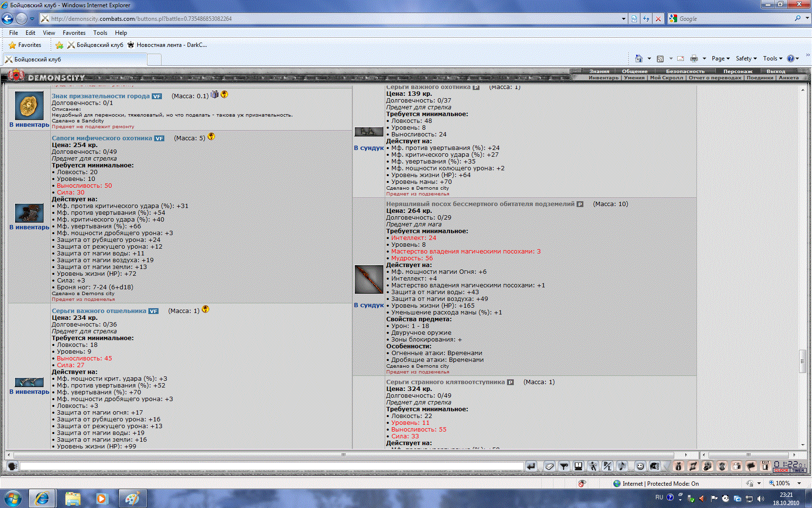Open the smiley emoticons picker
812x508 pixels.
pyautogui.click(x=640, y=466)
